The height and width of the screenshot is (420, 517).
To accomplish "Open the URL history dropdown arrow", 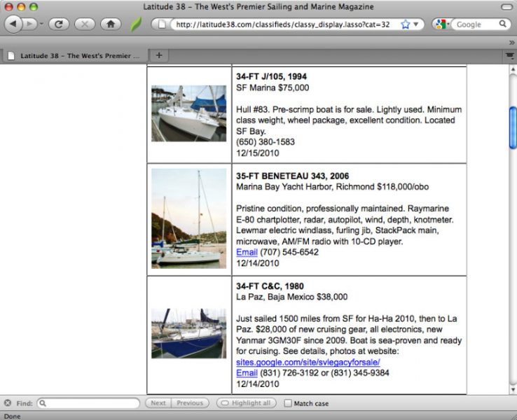I will [416, 24].
